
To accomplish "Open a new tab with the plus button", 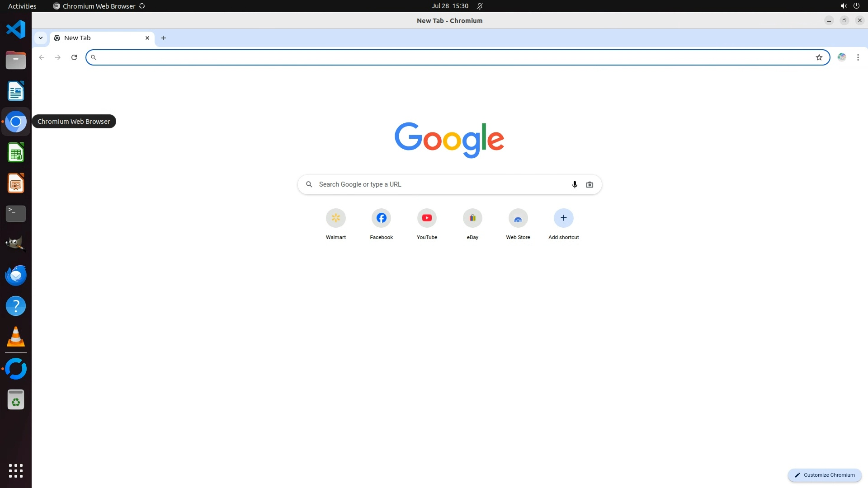I will (164, 38).
